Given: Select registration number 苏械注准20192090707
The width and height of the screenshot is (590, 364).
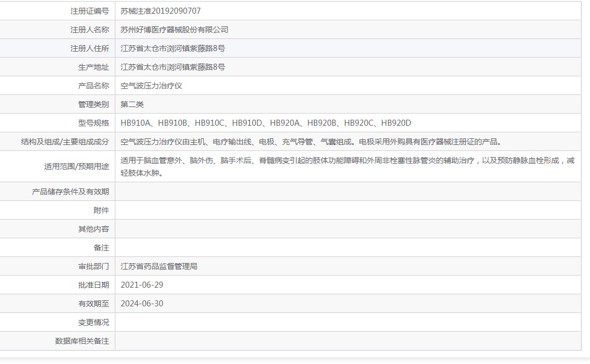Looking at the screenshot, I should coord(160,12).
